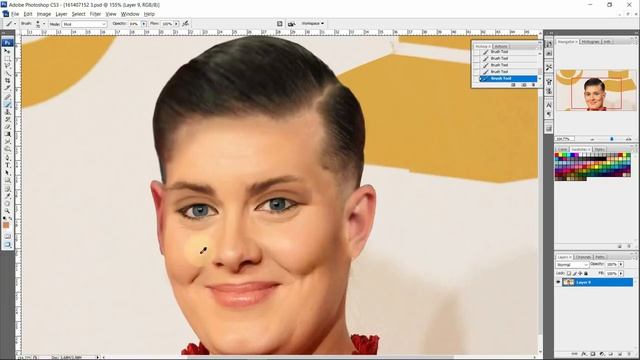Select the Eraser tool
The width and height of the screenshot is (640, 360).
pyautogui.click(x=7, y=127)
